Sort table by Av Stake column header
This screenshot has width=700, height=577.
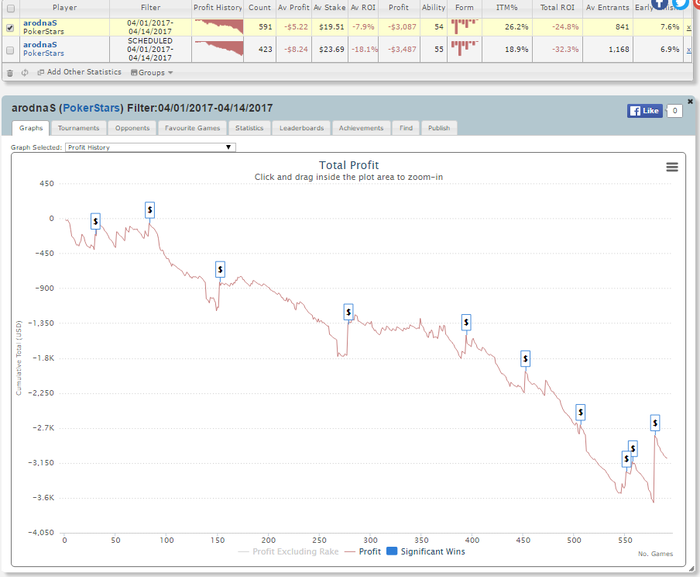[x=329, y=8]
